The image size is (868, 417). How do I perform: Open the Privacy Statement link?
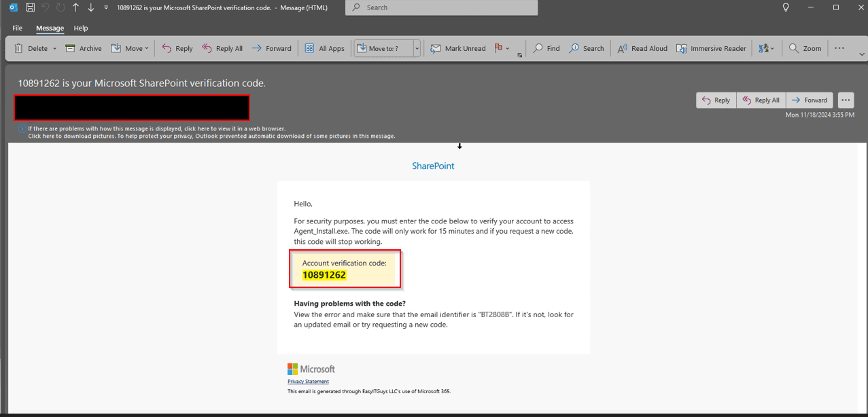[308, 382]
